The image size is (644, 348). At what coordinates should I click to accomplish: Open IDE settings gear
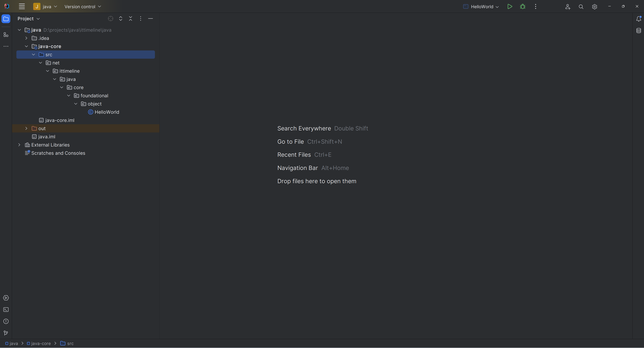click(x=595, y=7)
